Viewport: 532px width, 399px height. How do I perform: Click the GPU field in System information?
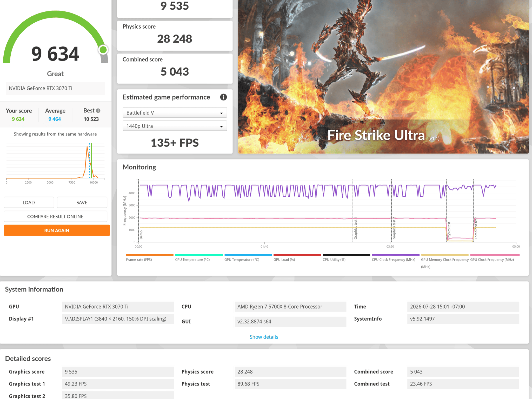[118, 307]
